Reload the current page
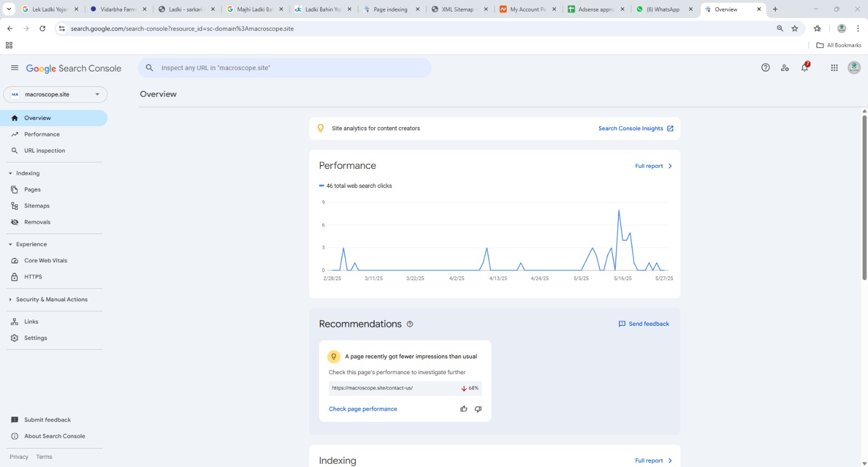The height and width of the screenshot is (467, 868). pos(42,28)
